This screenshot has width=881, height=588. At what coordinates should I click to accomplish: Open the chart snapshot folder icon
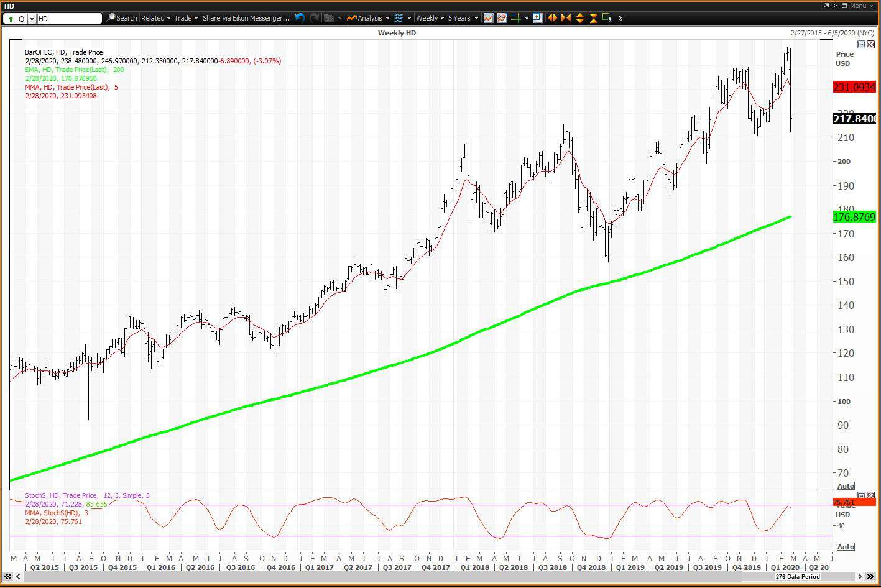point(328,18)
